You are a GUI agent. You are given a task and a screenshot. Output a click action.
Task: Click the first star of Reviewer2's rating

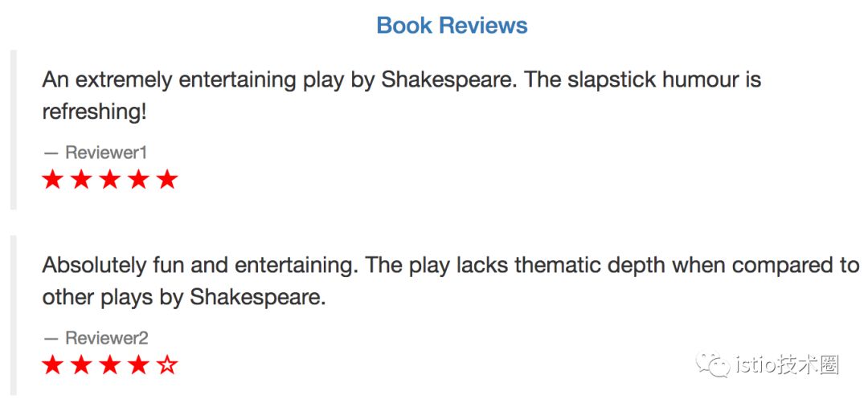tap(52, 366)
